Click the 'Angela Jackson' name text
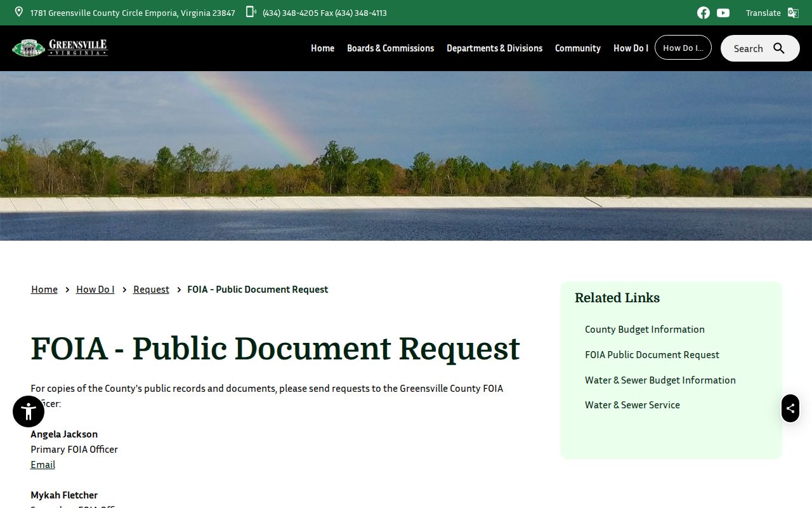 [64, 434]
